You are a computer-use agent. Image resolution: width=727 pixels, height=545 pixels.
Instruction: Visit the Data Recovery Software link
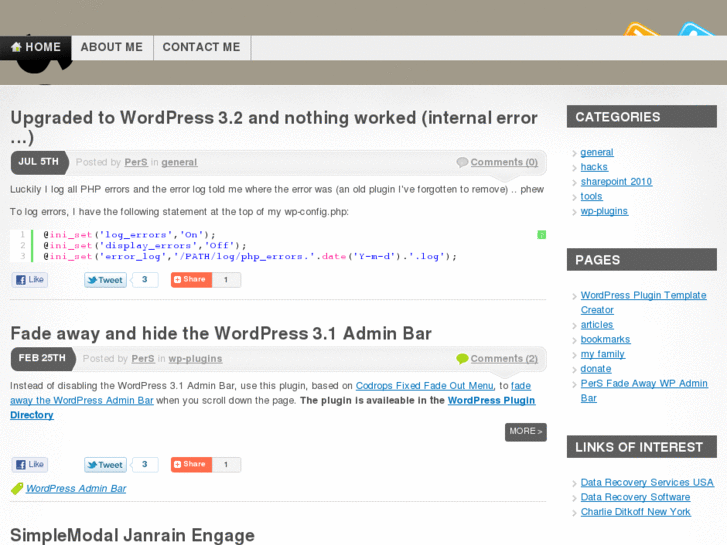click(635, 497)
